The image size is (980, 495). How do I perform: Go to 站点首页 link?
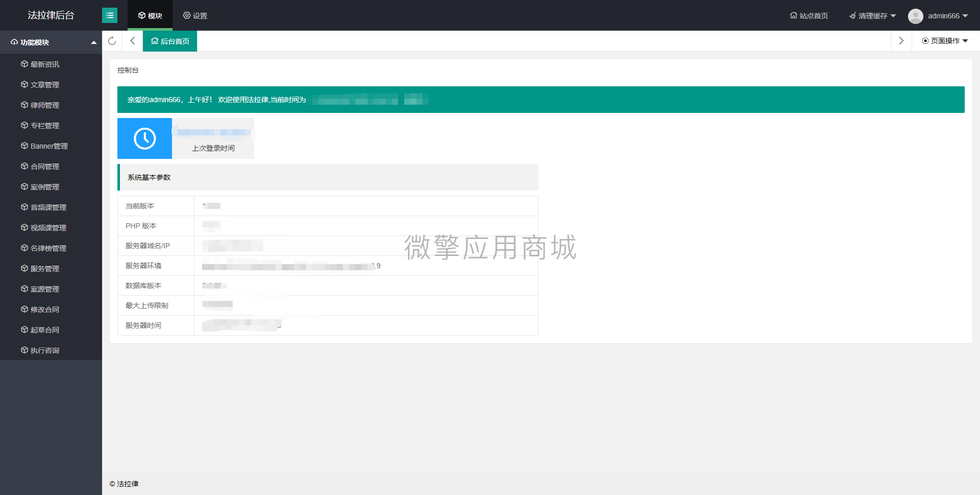point(809,16)
